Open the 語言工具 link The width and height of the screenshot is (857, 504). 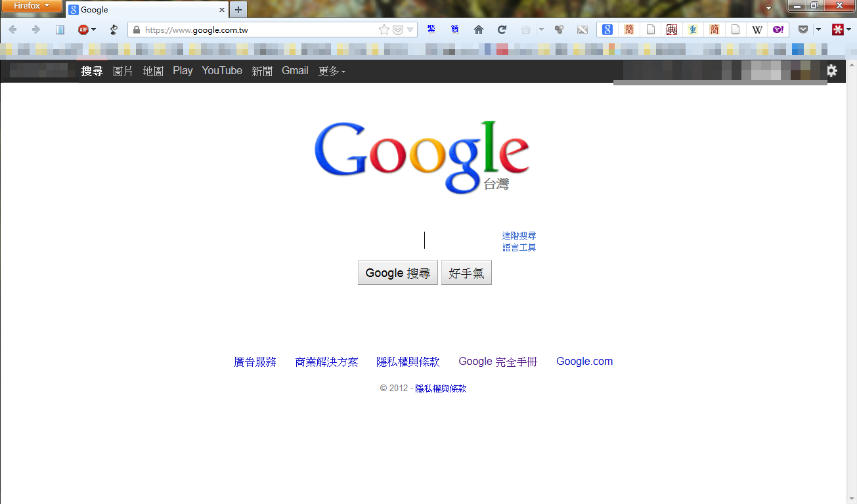(519, 247)
